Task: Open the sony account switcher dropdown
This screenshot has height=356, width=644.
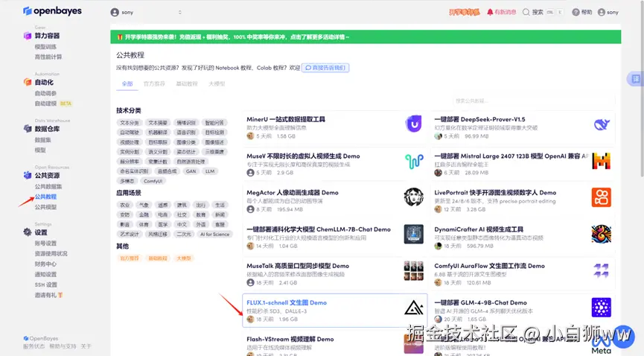Action: click(146, 13)
